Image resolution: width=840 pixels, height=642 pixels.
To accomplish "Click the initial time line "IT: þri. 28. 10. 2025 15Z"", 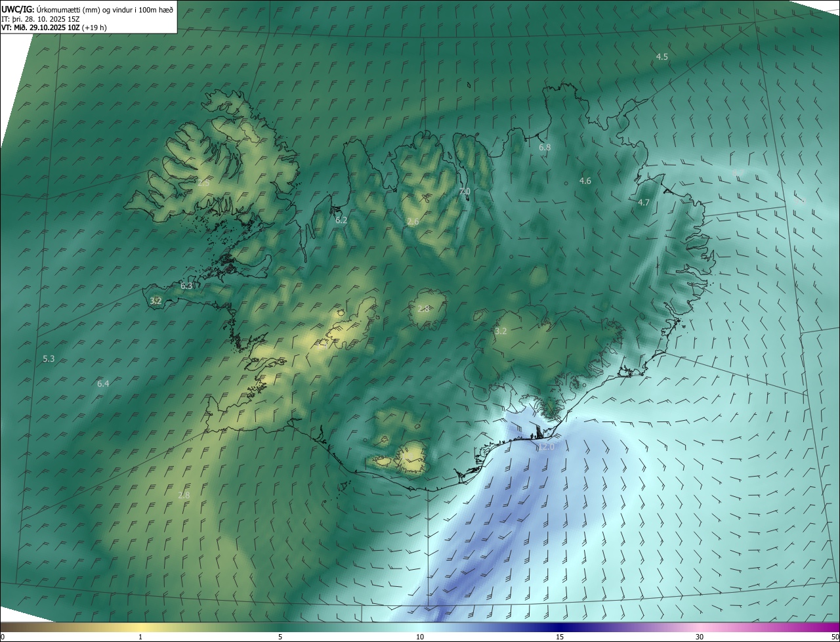I will tap(40, 18).
